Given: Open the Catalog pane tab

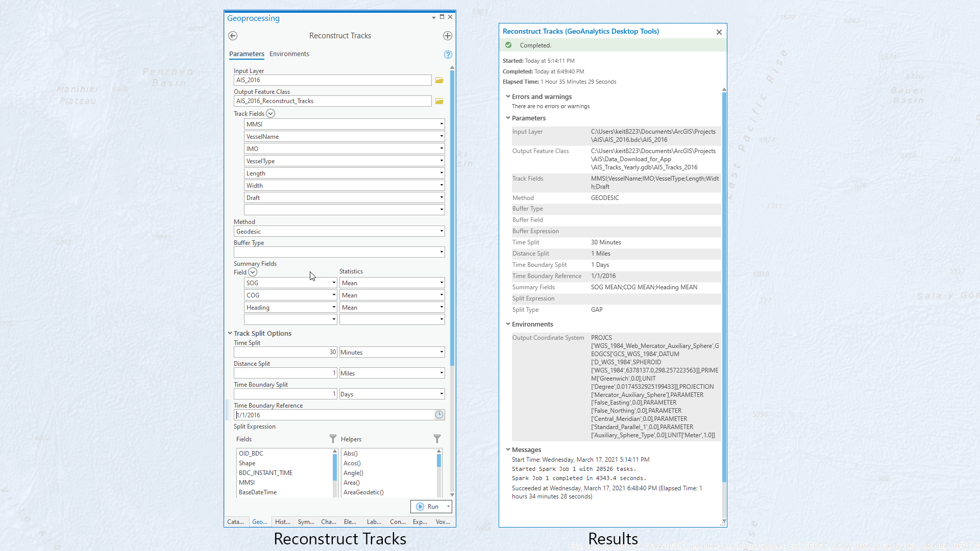Looking at the screenshot, I should [235, 522].
